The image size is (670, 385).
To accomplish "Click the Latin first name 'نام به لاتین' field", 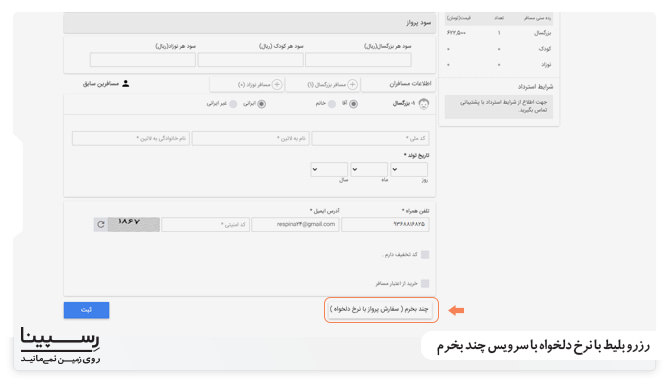I will (250, 138).
